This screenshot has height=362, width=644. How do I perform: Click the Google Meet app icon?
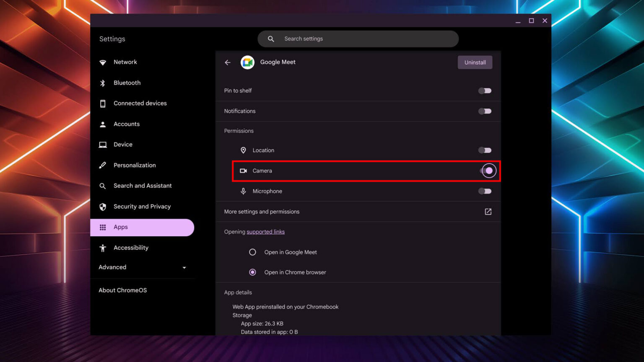[247, 62]
